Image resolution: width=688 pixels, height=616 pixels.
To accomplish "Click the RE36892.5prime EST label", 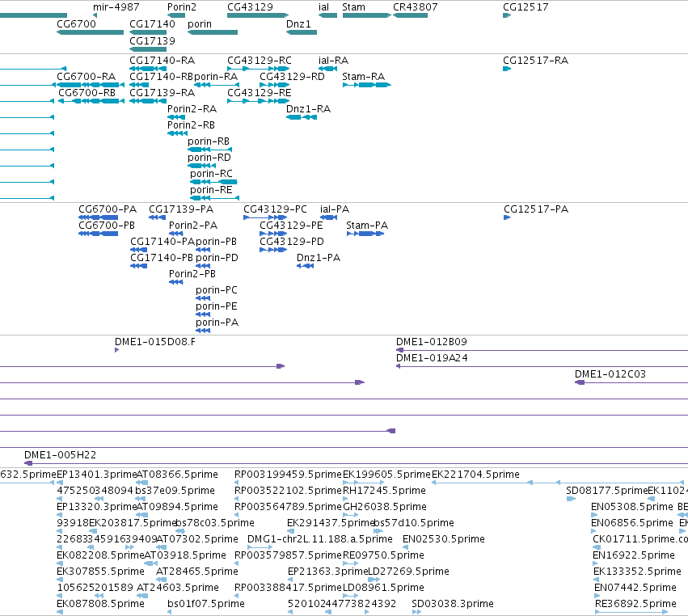I will coord(635,604).
